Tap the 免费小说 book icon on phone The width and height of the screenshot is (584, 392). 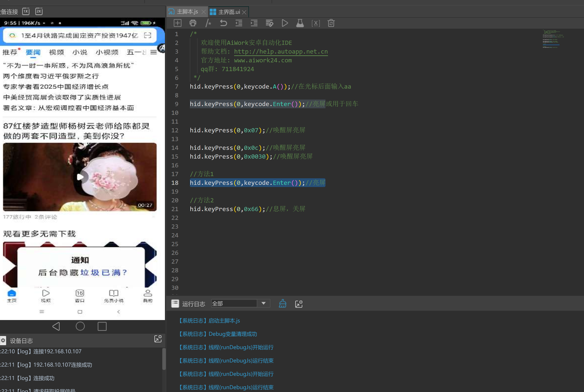[x=114, y=296]
